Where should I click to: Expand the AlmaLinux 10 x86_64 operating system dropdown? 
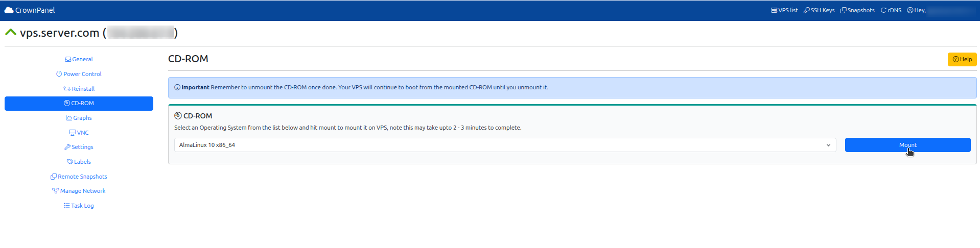coord(505,145)
